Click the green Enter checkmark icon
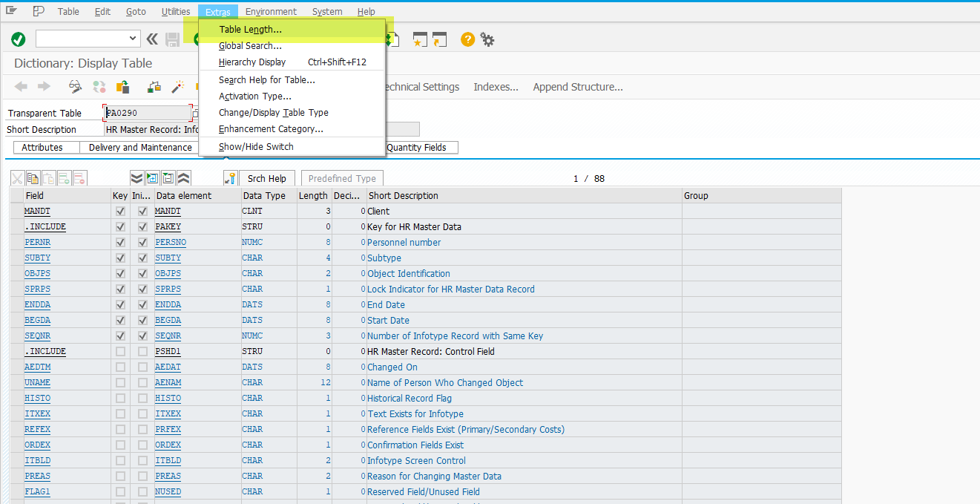The image size is (980, 504). coord(19,39)
